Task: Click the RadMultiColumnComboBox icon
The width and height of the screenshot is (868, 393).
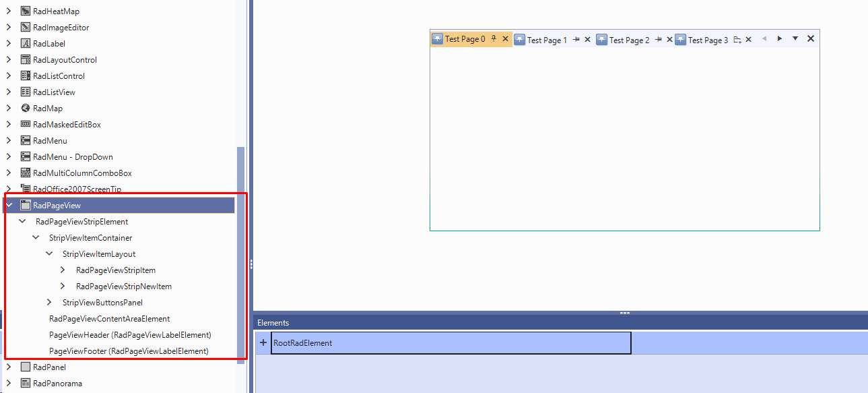Action: [27, 173]
